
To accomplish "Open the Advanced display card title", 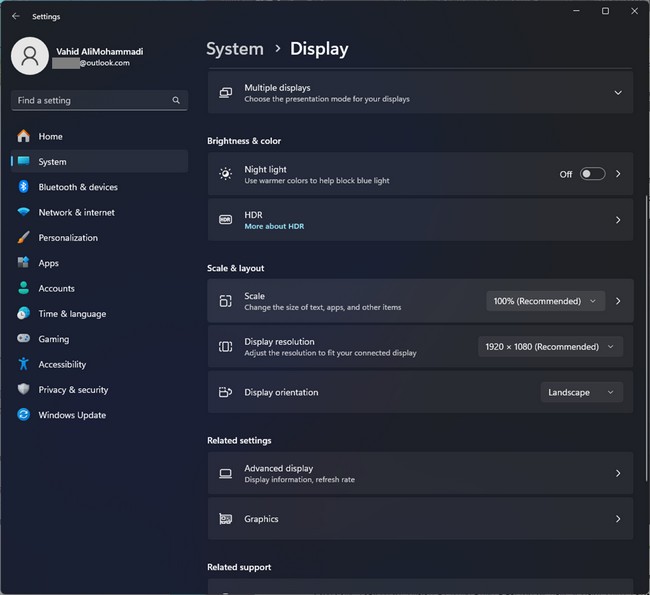I will click(x=279, y=468).
